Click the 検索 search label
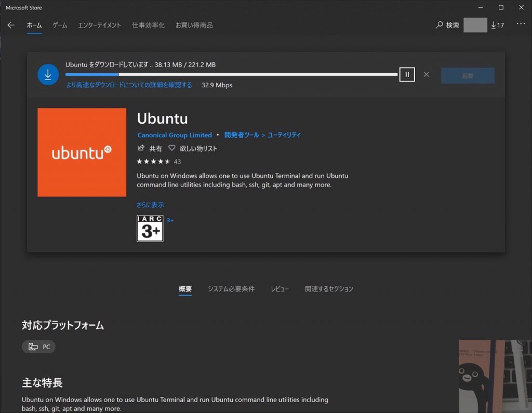Viewport: 532px width, 413px height. tap(453, 25)
